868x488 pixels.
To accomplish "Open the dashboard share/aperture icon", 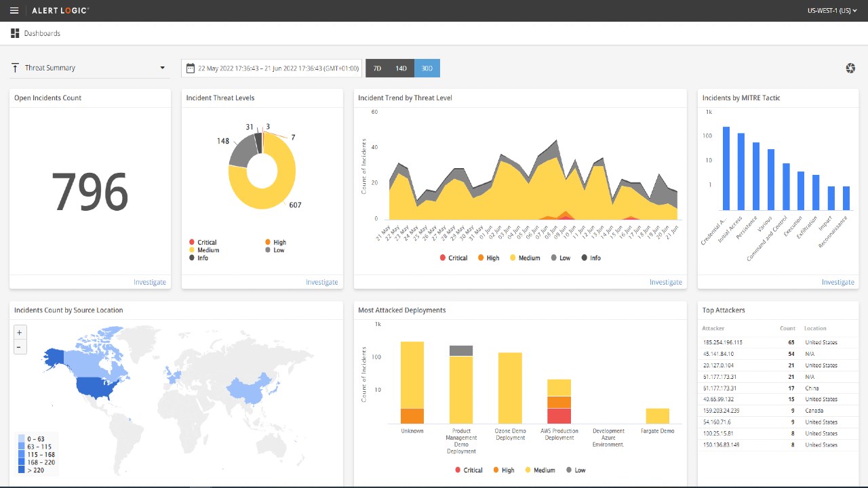I will (850, 68).
